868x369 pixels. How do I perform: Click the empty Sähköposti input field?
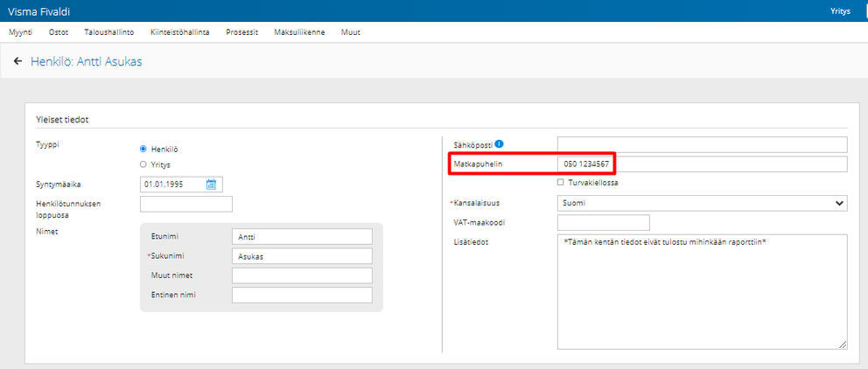point(703,144)
